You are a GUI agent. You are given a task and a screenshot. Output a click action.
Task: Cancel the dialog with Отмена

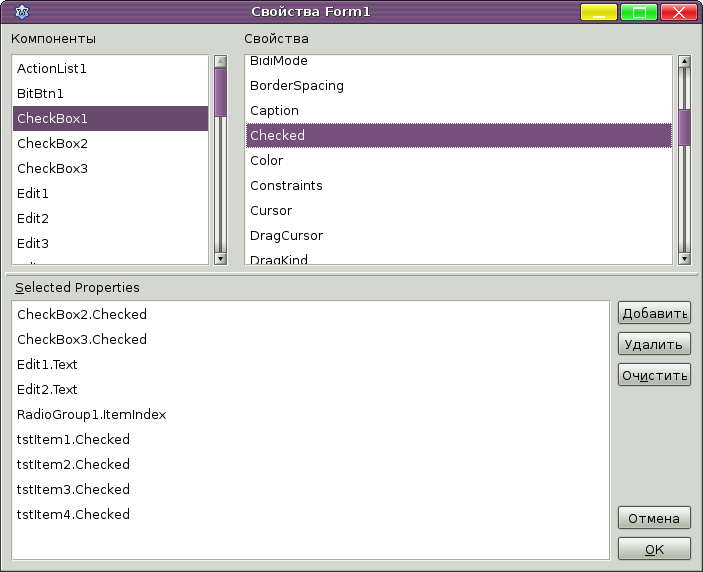(654, 518)
